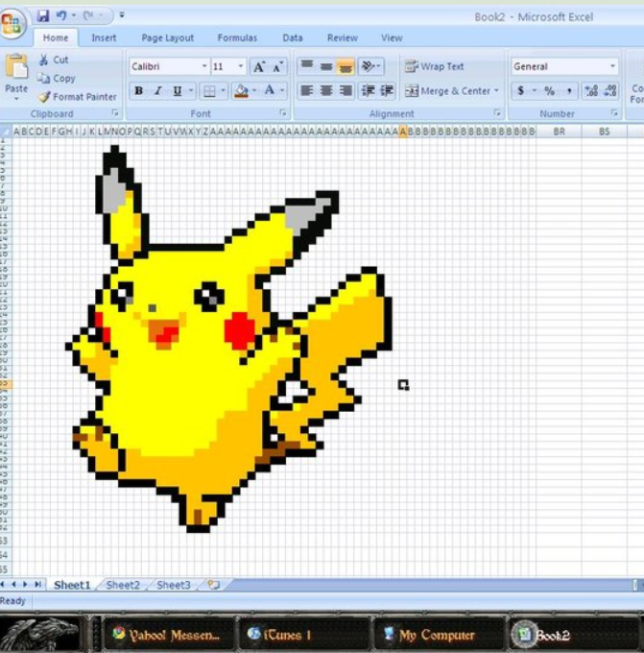Screen dimensions: 644x653
Task: Increase decimal places
Action: pos(591,91)
